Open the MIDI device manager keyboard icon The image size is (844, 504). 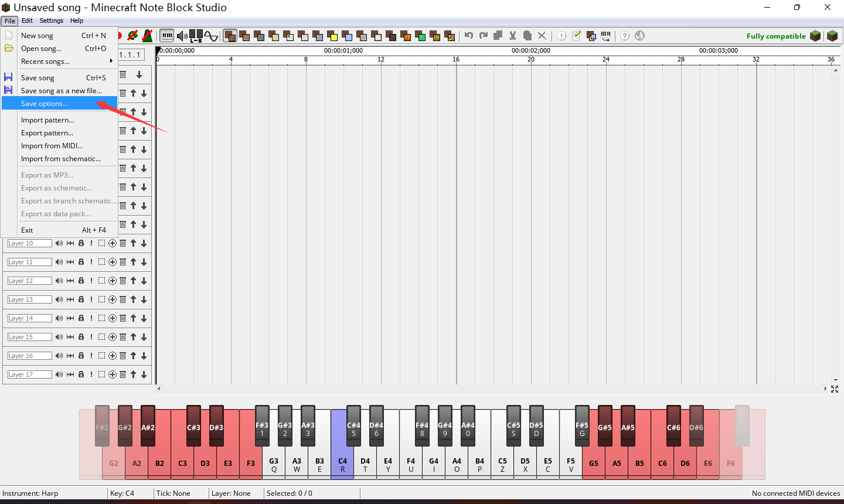point(605,36)
